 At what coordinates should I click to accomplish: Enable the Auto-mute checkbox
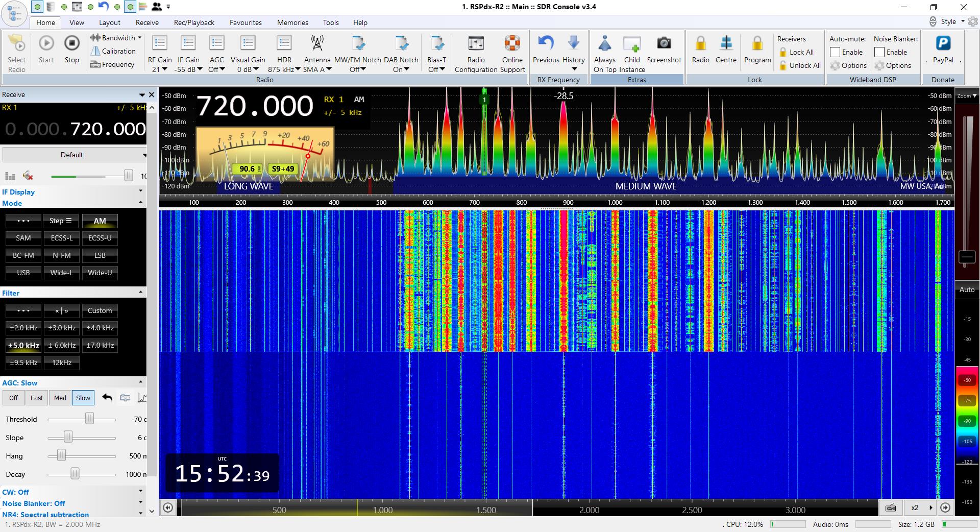point(835,52)
